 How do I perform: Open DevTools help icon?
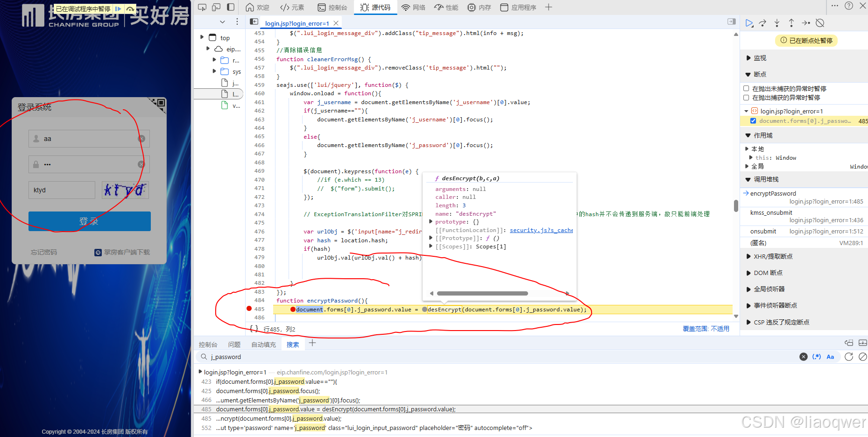(x=849, y=6)
